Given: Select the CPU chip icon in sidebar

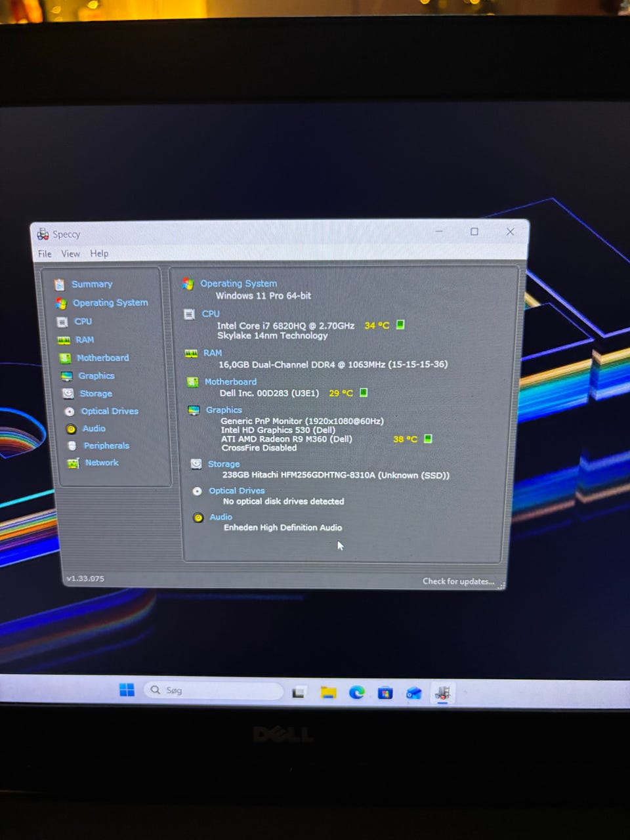Looking at the screenshot, I should [62, 322].
